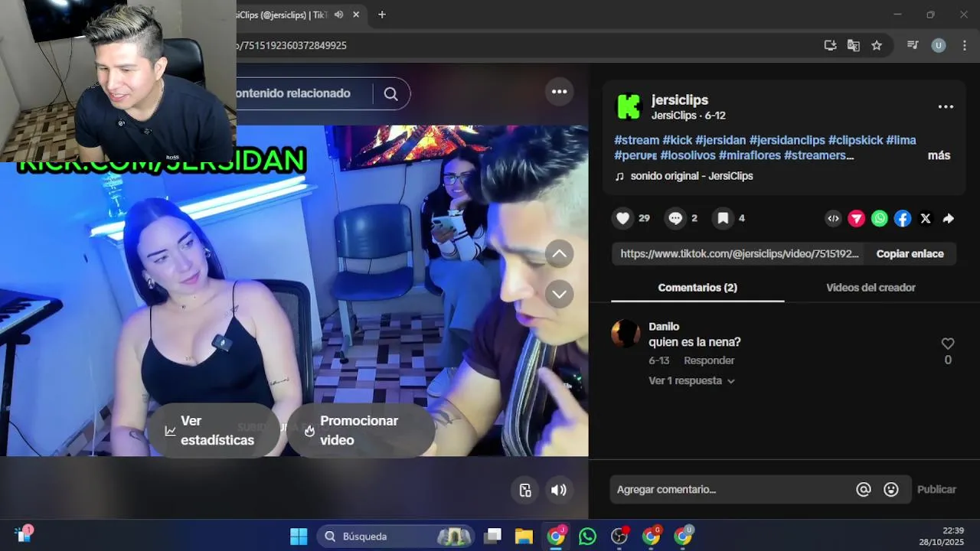The height and width of the screenshot is (551, 980).
Task: Click the taskbar Búsqueda search box
Action: tap(395, 536)
